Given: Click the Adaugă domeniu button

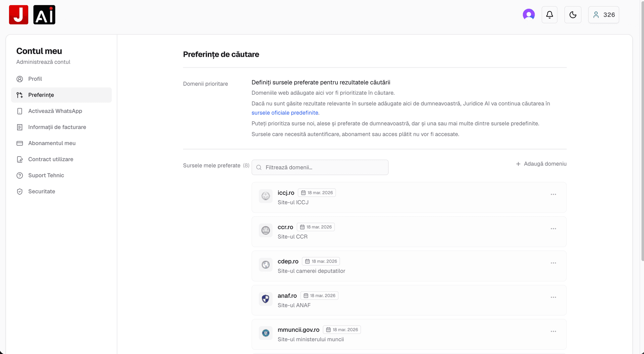Looking at the screenshot, I should (x=541, y=164).
